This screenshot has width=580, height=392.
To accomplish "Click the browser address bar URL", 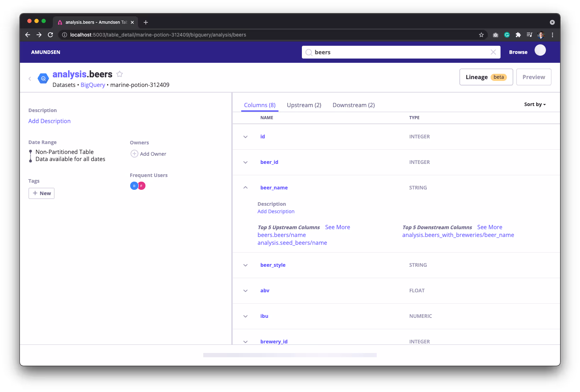I will (x=158, y=35).
